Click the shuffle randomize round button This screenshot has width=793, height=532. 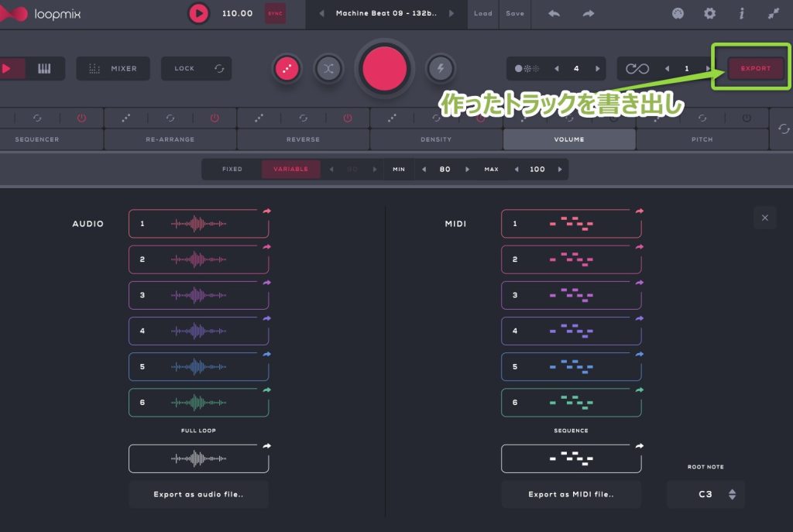[328, 68]
